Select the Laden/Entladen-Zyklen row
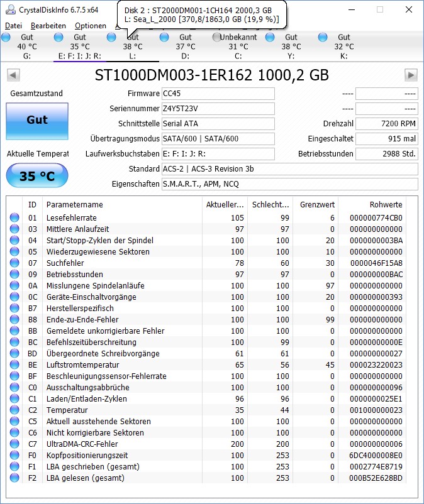This screenshot has width=424, height=504. click(208, 398)
